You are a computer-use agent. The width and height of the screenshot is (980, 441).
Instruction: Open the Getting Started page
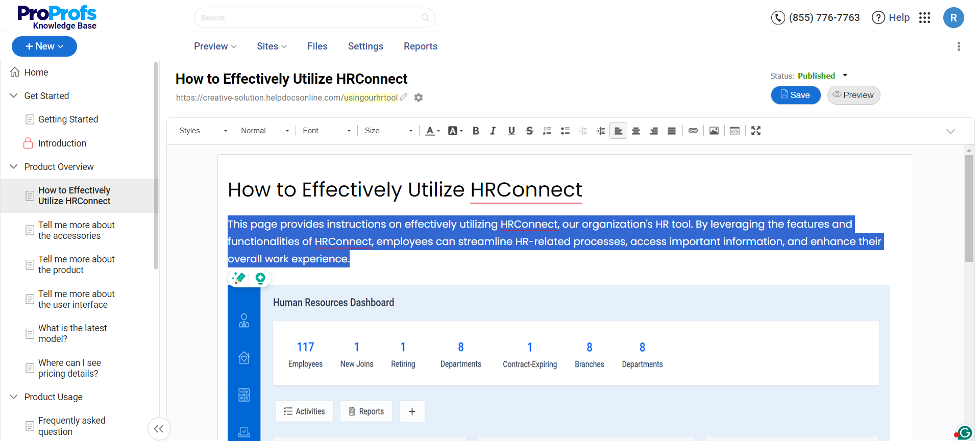pyautogui.click(x=68, y=119)
